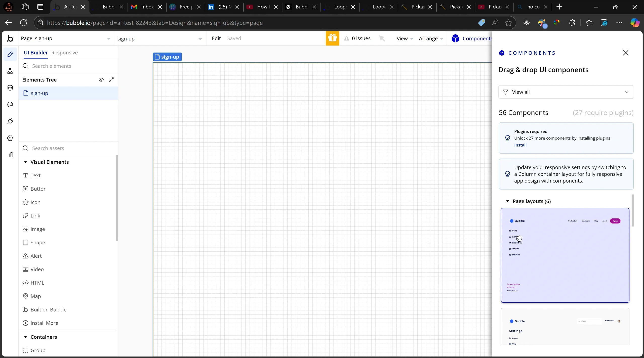The image size is (644, 358).
Task: Open the app Settings tab
Action: click(x=10, y=138)
